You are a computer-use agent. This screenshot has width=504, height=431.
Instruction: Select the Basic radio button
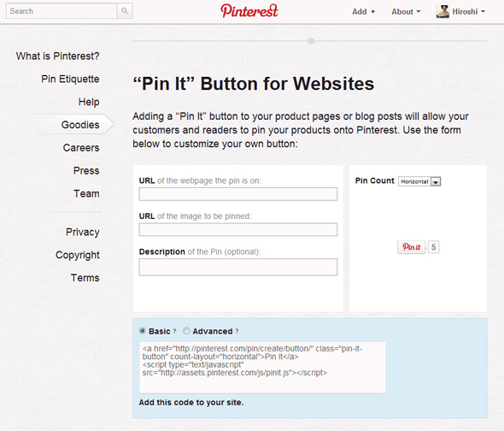(143, 331)
